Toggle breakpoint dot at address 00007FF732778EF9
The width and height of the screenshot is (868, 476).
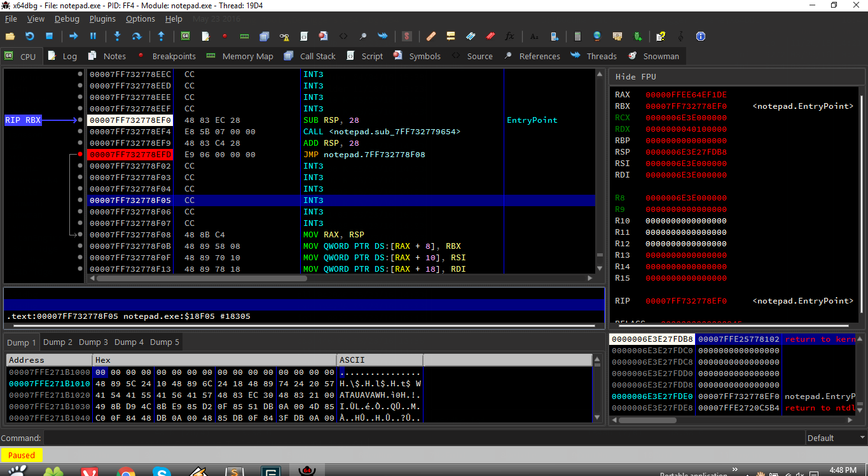[x=80, y=143]
